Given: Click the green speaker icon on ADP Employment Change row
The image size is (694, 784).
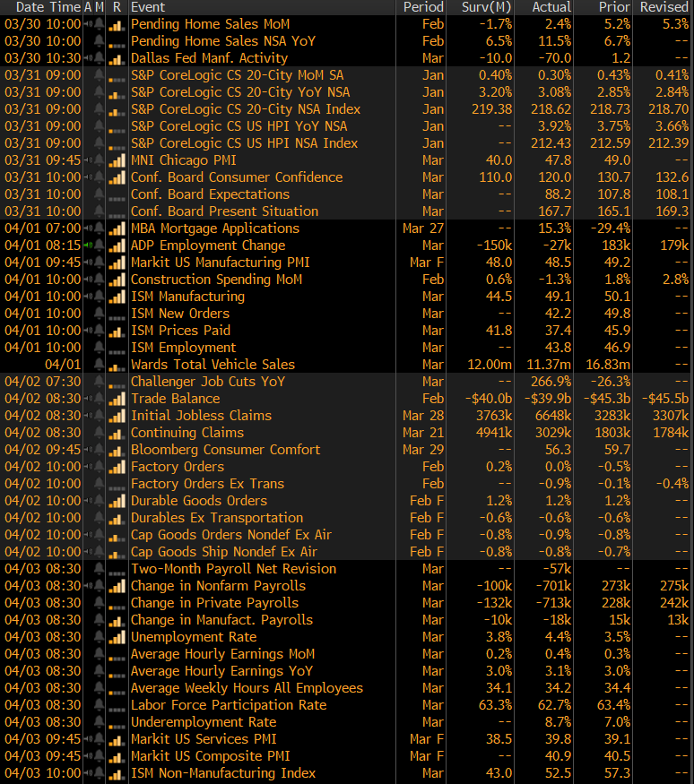Looking at the screenshot, I should coord(88,246).
